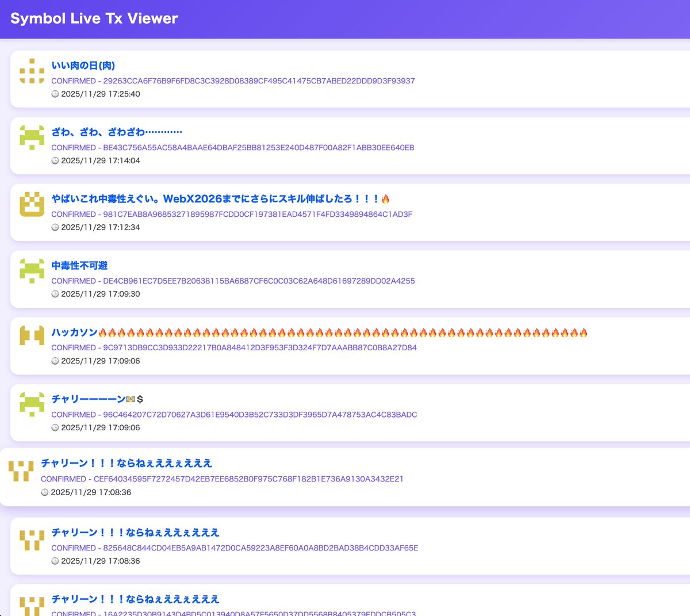Click transaction hash 16A2235D30B9143D
The image size is (690, 616).
[259, 613]
